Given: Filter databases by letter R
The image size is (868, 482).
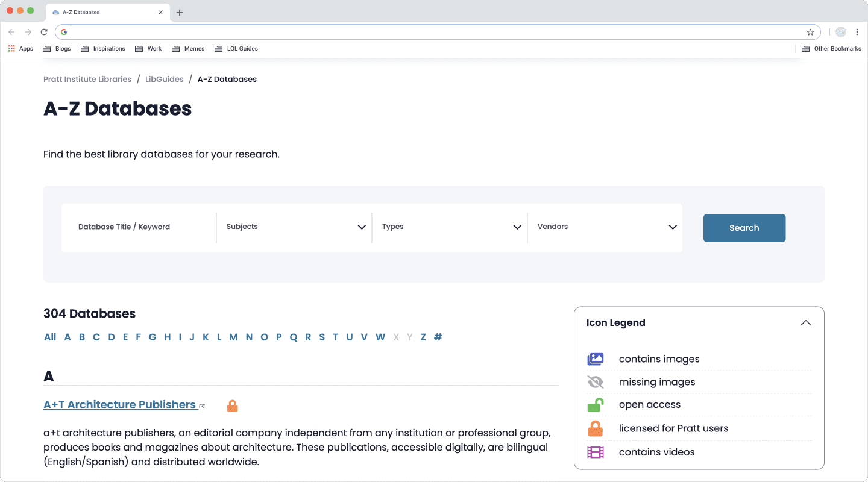Looking at the screenshot, I should click(308, 337).
